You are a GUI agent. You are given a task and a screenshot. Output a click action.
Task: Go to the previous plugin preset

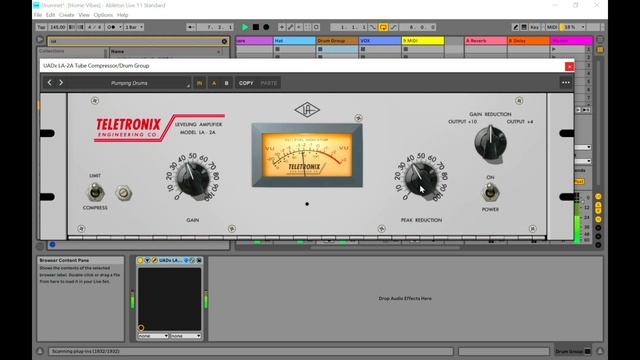click(x=50, y=83)
